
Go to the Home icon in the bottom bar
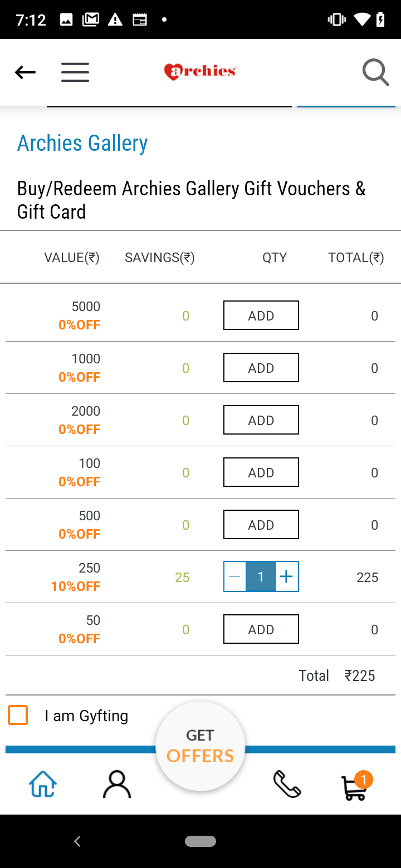pos(43,785)
